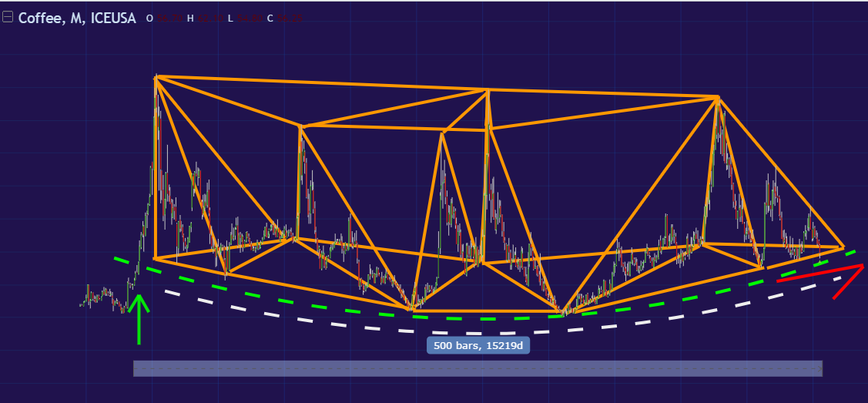The image size is (868, 403).
Task: Select the Low (L) price value in legend
Action: coord(249,18)
